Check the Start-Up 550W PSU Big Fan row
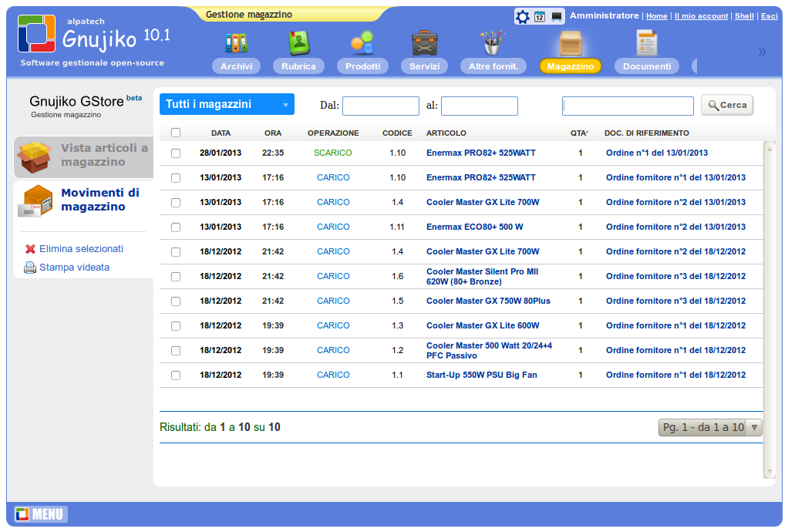Viewport: 788px width, 532px height. pyautogui.click(x=176, y=375)
